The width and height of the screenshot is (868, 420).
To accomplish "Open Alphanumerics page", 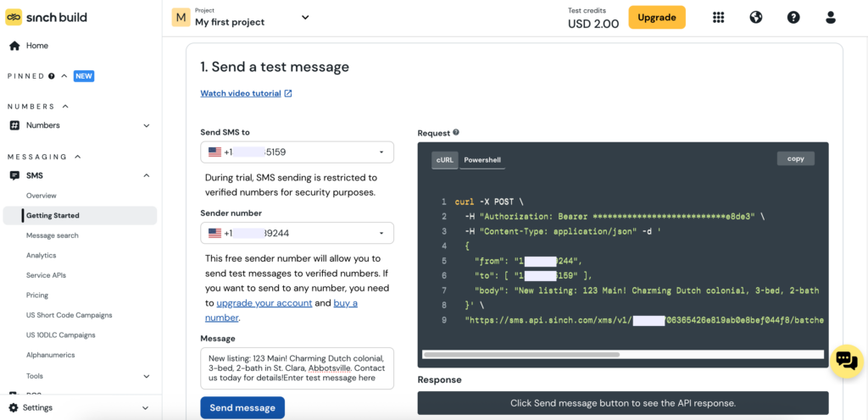I will [x=50, y=355].
